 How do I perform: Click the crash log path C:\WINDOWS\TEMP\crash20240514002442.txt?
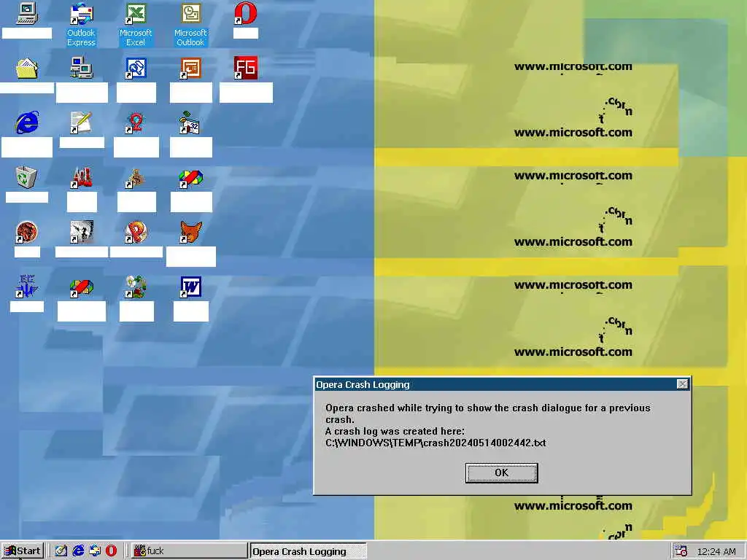coord(436,443)
